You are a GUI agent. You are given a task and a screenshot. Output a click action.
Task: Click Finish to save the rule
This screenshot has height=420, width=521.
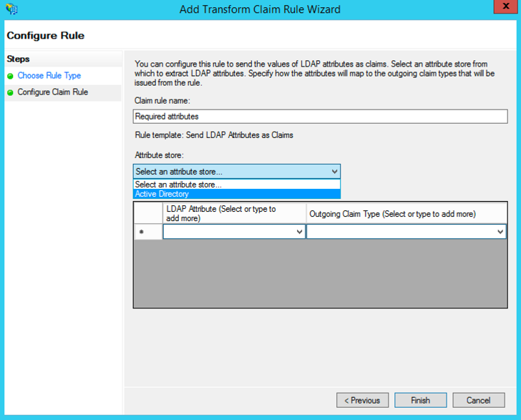419,400
